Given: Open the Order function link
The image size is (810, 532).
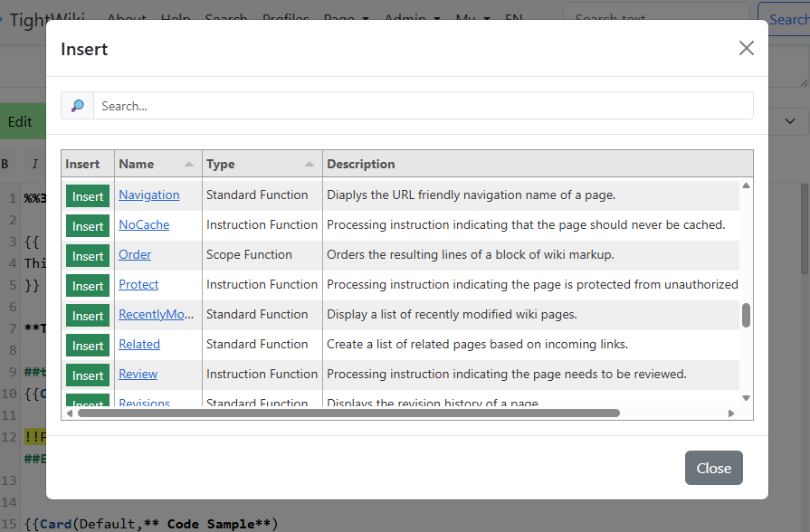Looking at the screenshot, I should 135,254.
